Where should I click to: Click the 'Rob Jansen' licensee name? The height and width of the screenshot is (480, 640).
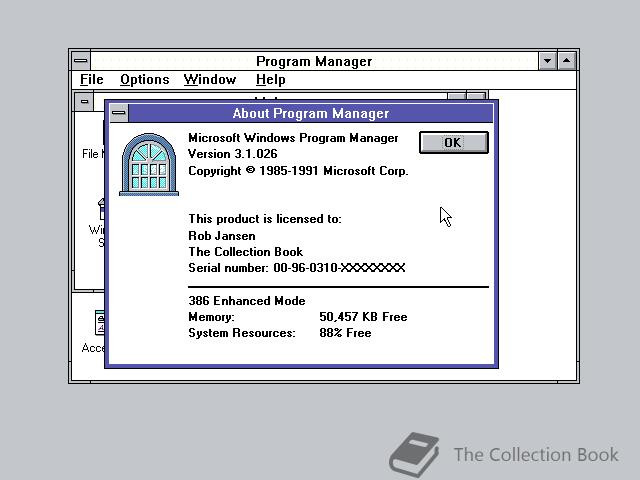point(222,236)
